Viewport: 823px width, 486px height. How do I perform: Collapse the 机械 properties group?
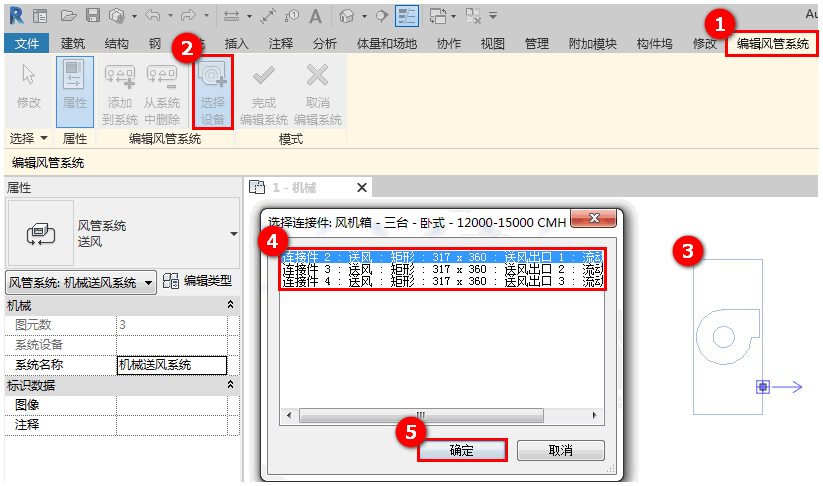230,304
